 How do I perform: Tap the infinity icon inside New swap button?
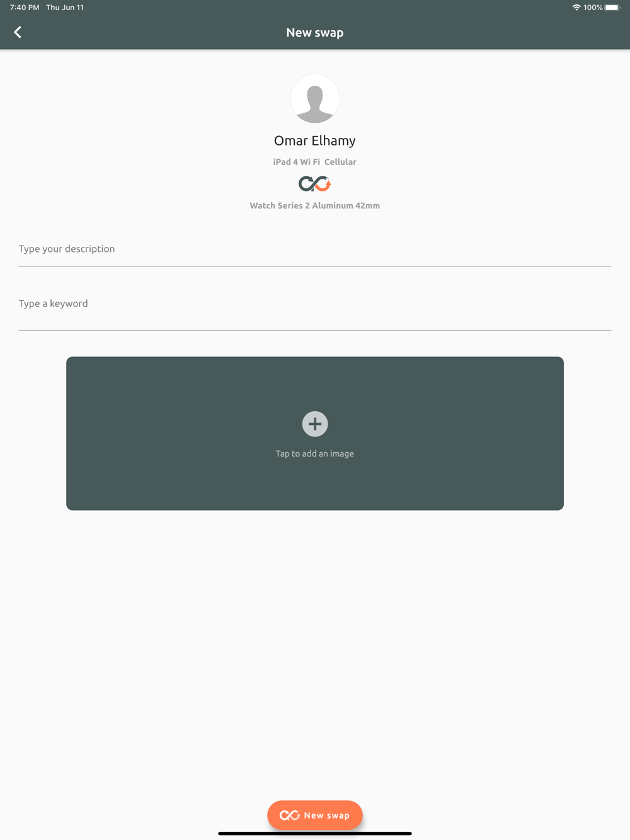click(x=290, y=815)
